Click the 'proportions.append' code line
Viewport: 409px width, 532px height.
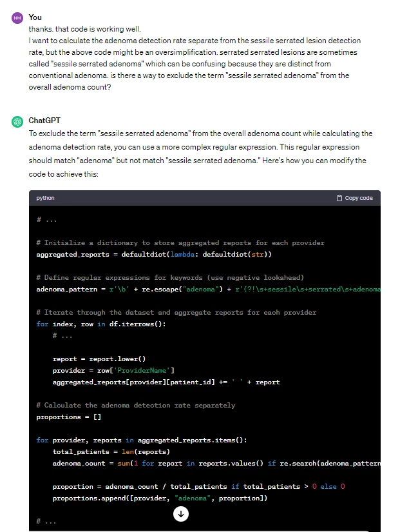(160, 498)
